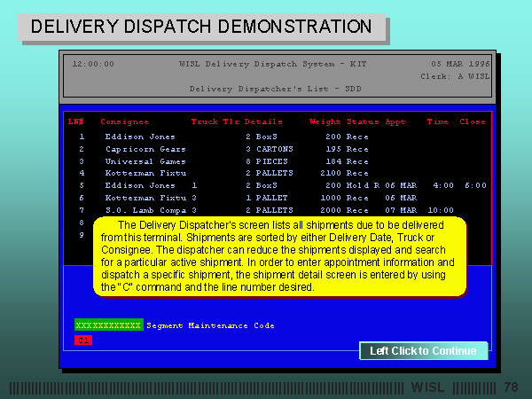Click Kotterman Fixtu on line 6
Image resolution: width=532 pixels, height=399 pixels.
(145, 198)
